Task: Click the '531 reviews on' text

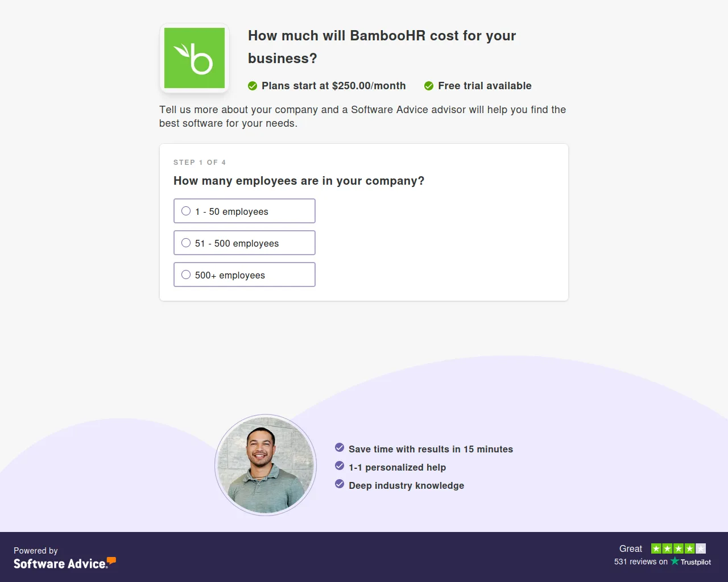Action: click(x=641, y=562)
